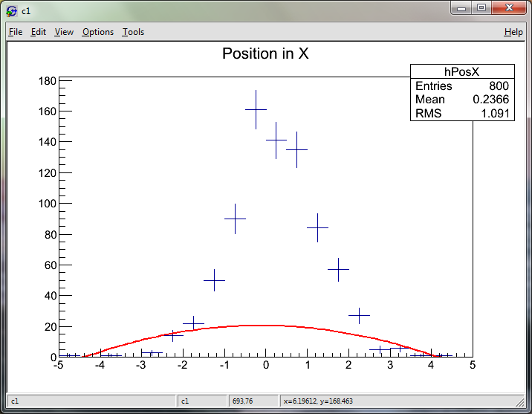Screen dimensions: 532x414
Task: Click the ROOT application icon in title bar
Action: (x=12, y=10)
